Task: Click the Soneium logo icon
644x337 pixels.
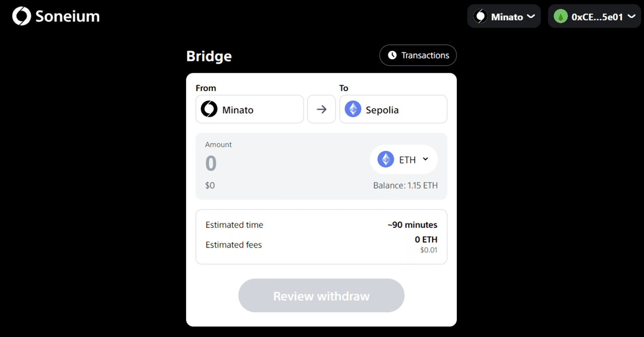Action: (22, 16)
